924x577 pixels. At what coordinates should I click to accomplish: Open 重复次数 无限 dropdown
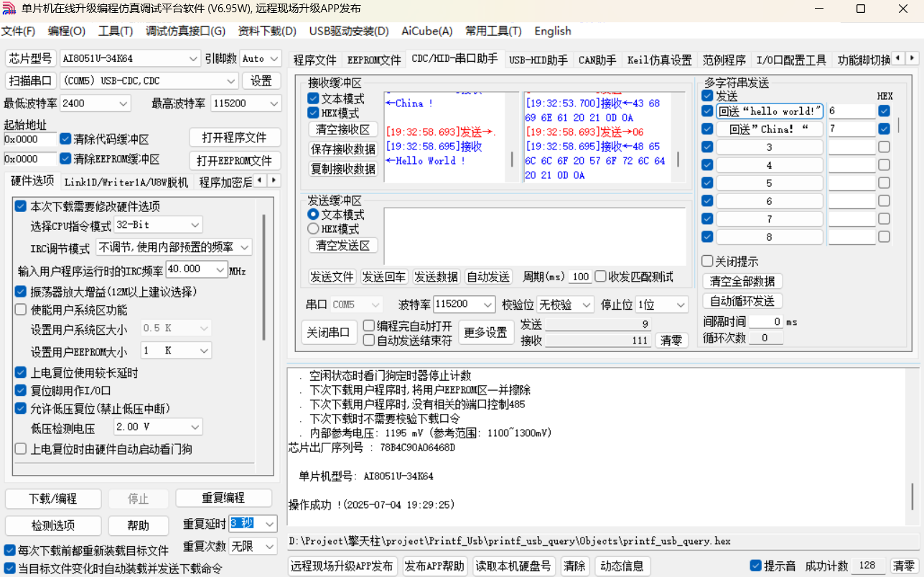coord(253,546)
